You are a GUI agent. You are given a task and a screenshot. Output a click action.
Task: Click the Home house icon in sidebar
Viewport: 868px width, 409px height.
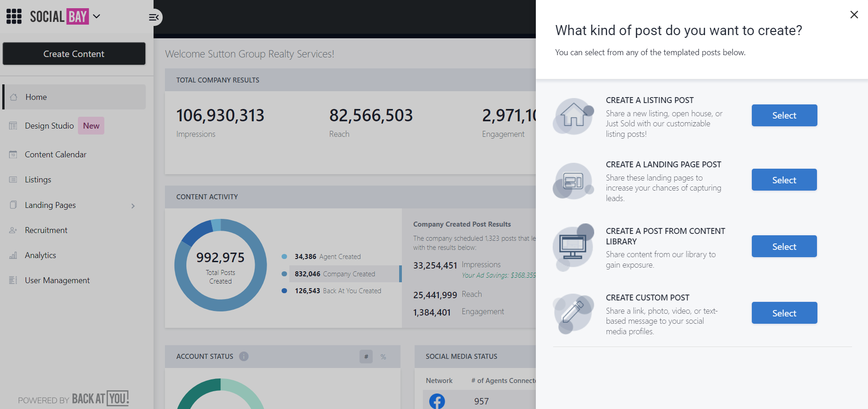[x=14, y=97]
